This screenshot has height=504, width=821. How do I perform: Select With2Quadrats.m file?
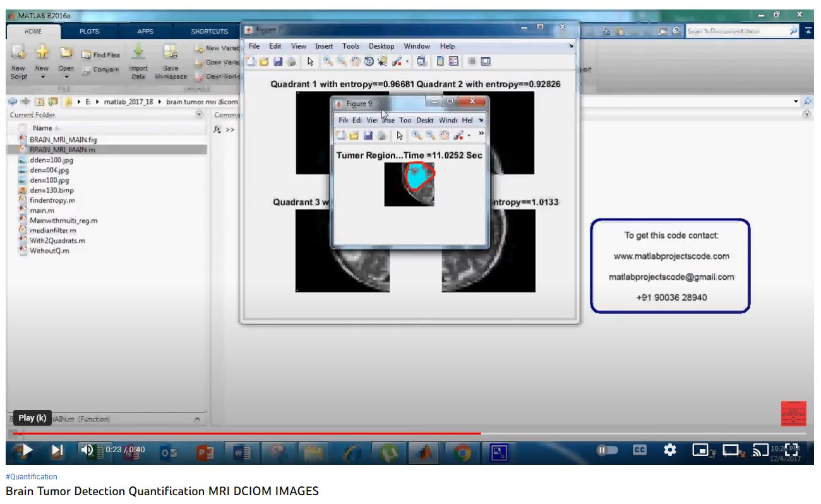pyautogui.click(x=57, y=241)
